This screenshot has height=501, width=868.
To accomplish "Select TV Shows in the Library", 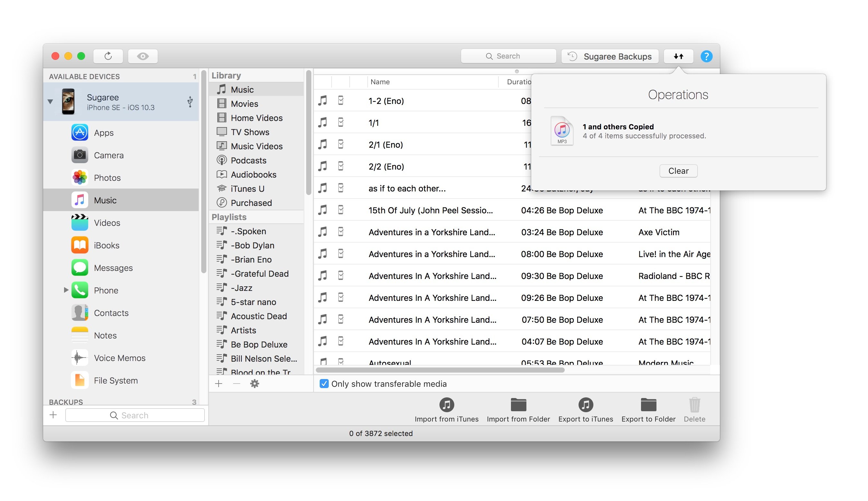I will click(x=256, y=132).
